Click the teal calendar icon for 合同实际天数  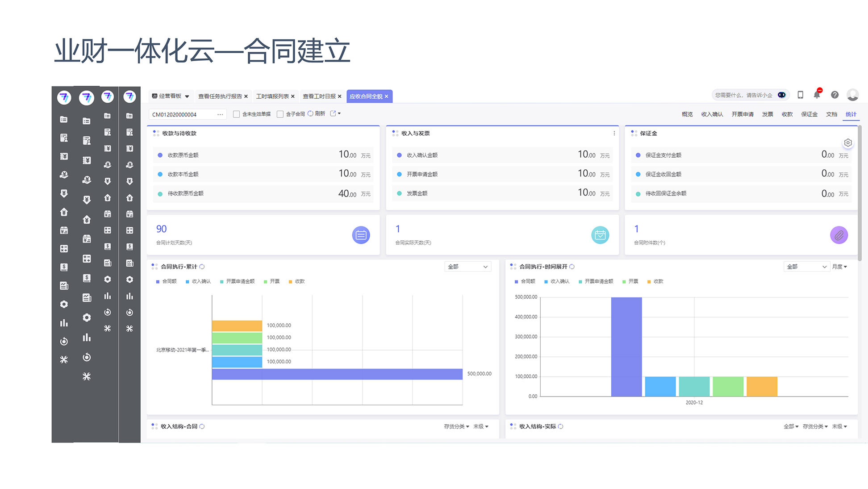point(600,235)
